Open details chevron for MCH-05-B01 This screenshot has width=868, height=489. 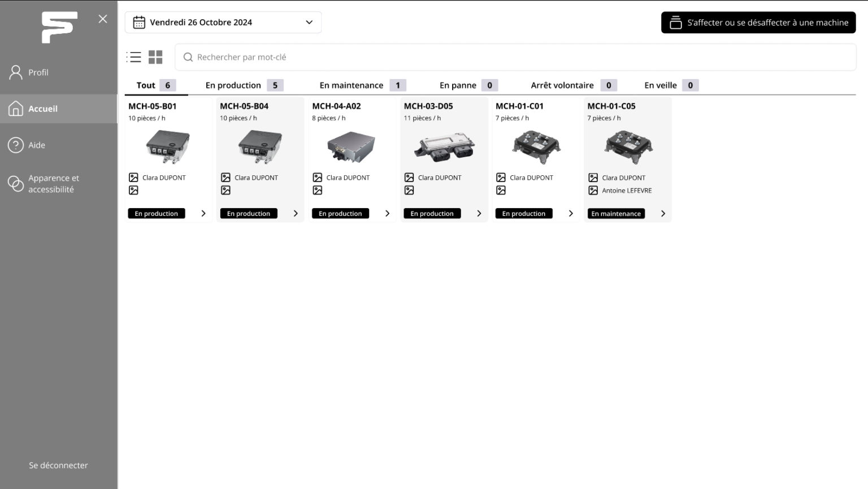tap(203, 214)
